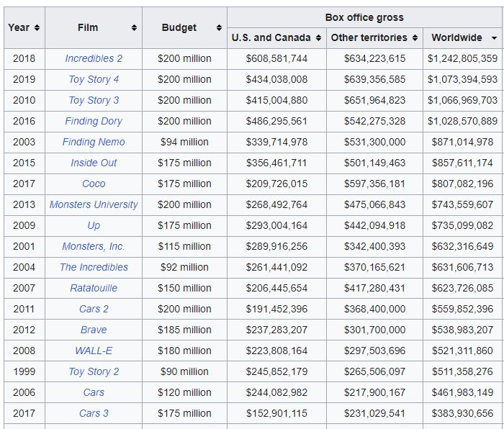Image resolution: width=504 pixels, height=429 pixels.
Task: Visit the Monsters University link
Action: coord(94,204)
